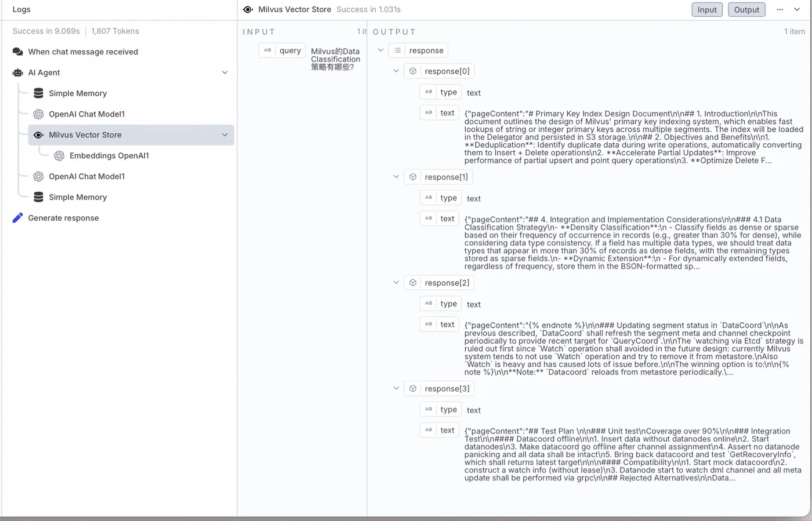The height and width of the screenshot is (521, 812).
Task: Toggle the Input panel button
Action: click(x=707, y=9)
